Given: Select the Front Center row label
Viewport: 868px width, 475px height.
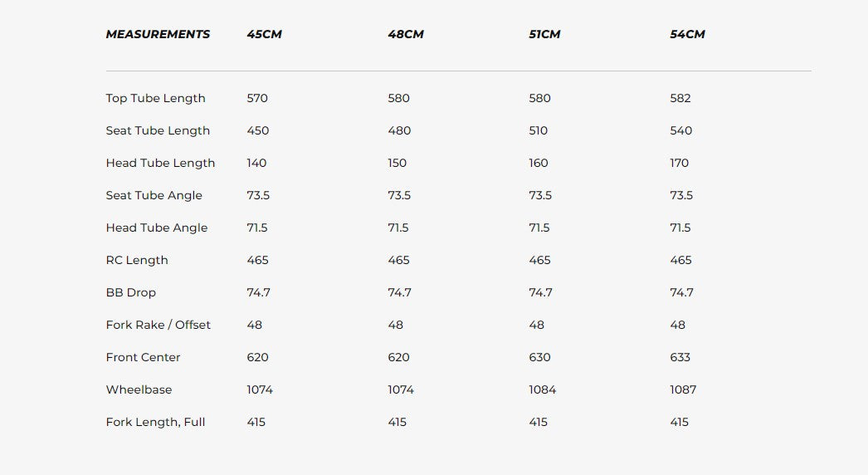Looking at the screenshot, I should (143, 357).
